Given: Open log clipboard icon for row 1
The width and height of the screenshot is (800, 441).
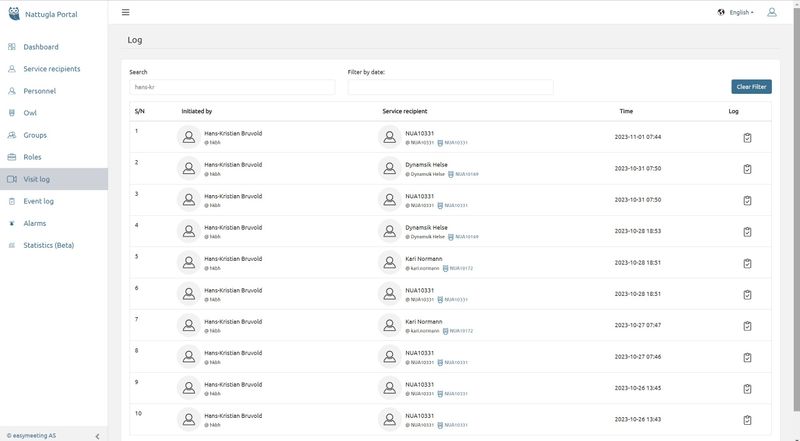Looking at the screenshot, I should pos(747,138).
